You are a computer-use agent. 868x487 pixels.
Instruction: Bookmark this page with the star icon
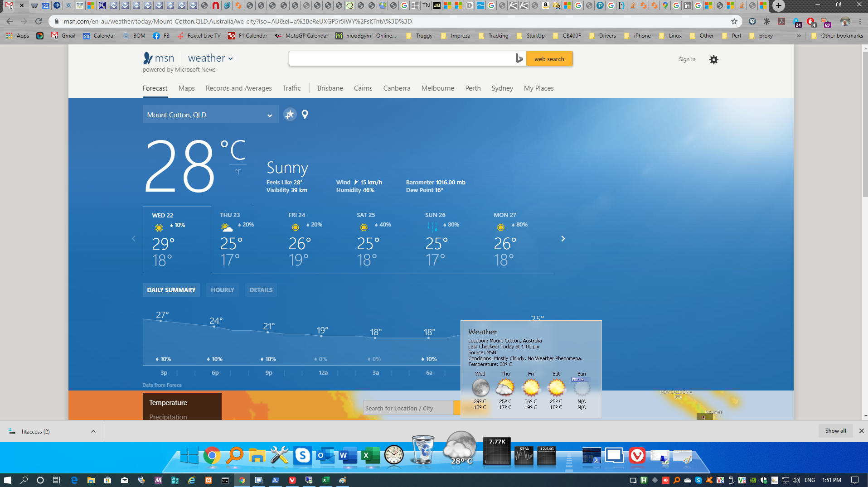(734, 21)
